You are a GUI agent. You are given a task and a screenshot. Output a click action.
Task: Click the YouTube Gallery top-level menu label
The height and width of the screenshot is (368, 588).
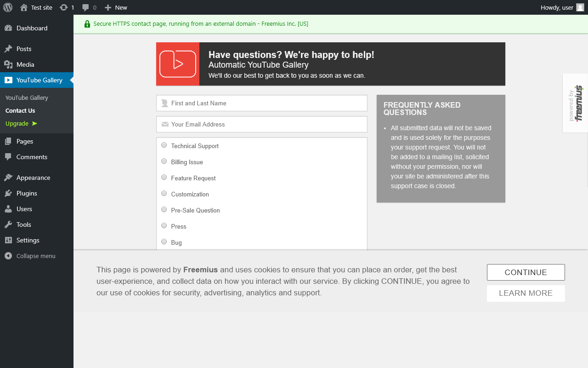click(x=40, y=80)
